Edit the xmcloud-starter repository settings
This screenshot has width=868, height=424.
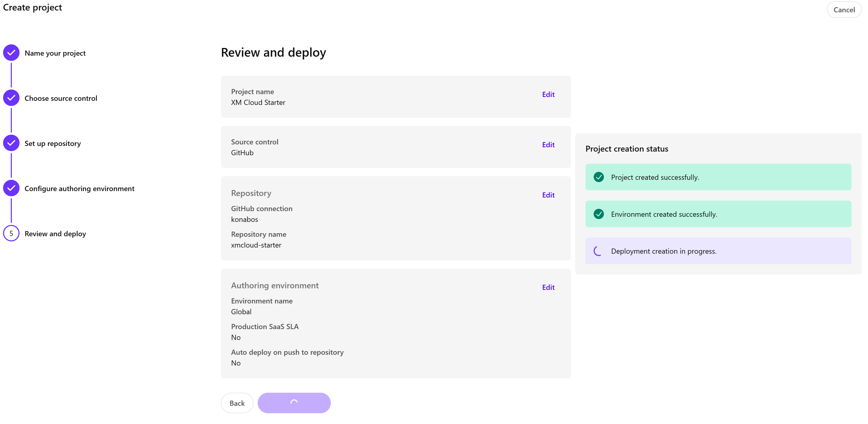pyautogui.click(x=548, y=195)
